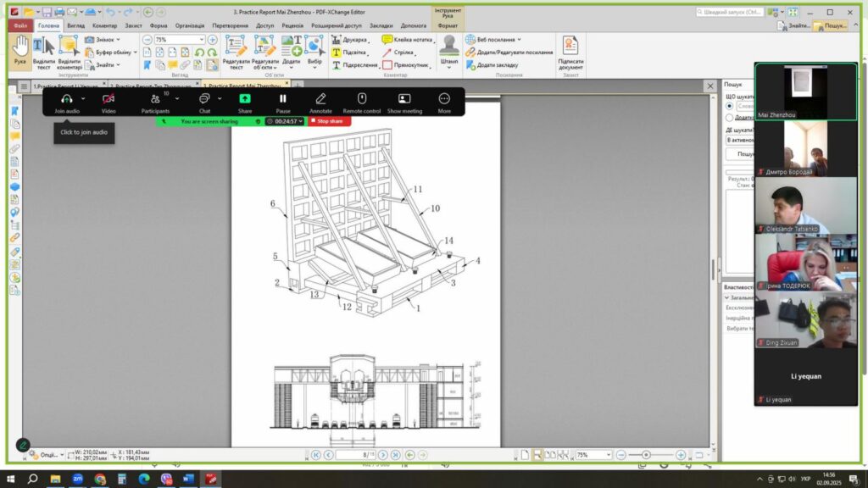The width and height of the screenshot is (868, 488).
Task: Pause the Zoom screen share
Action: (283, 103)
